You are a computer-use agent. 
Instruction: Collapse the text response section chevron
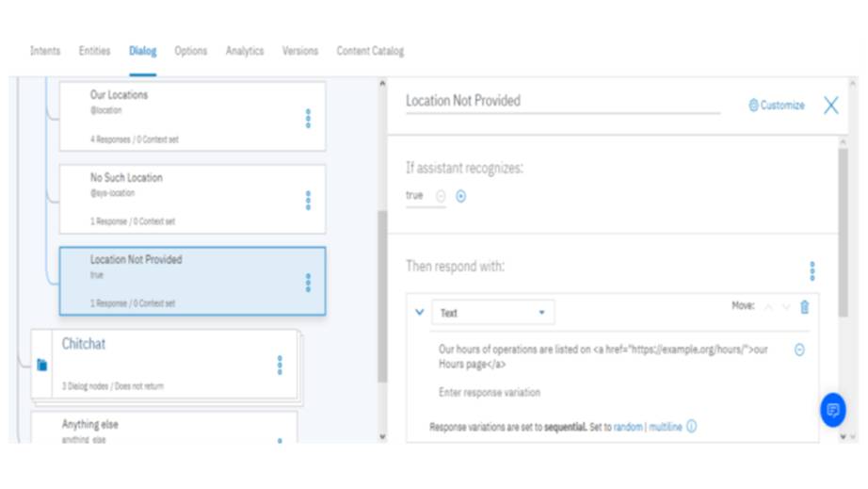pyautogui.click(x=420, y=312)
